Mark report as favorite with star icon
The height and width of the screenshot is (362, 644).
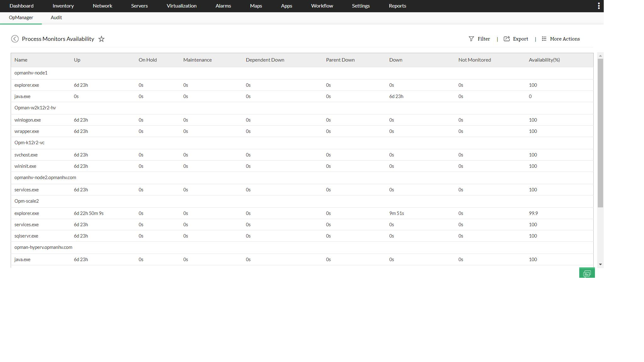tap(101, 39)
